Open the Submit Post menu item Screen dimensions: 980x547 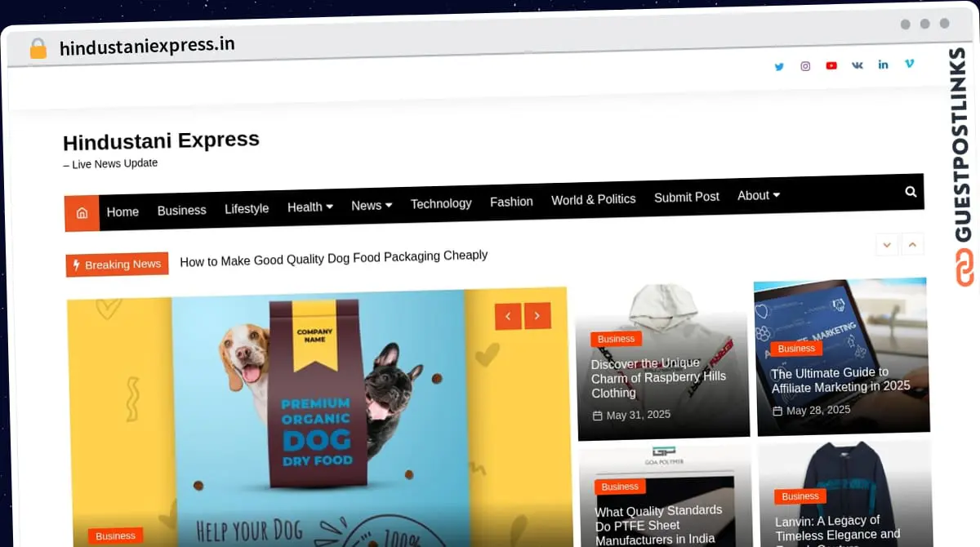pyautogui.click(x=687, y=197)
